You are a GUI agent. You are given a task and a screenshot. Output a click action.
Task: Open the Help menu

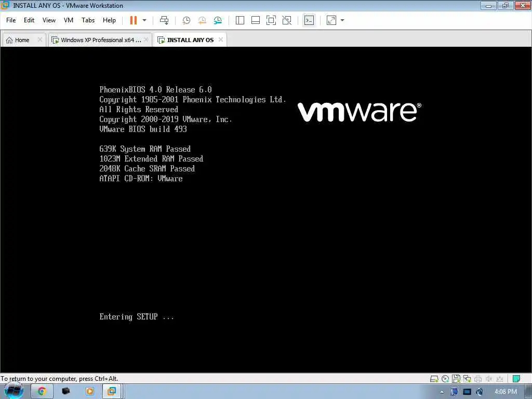(109, 20)
